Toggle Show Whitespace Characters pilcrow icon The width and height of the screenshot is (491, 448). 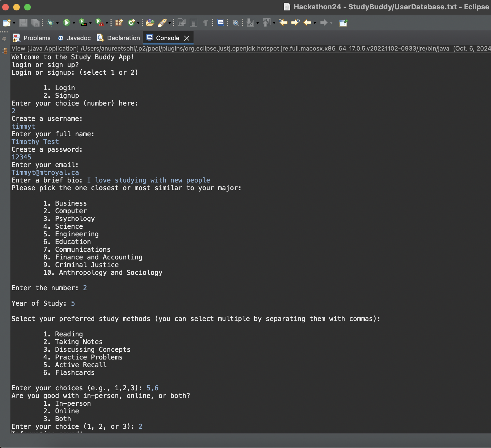pos(206,23)
